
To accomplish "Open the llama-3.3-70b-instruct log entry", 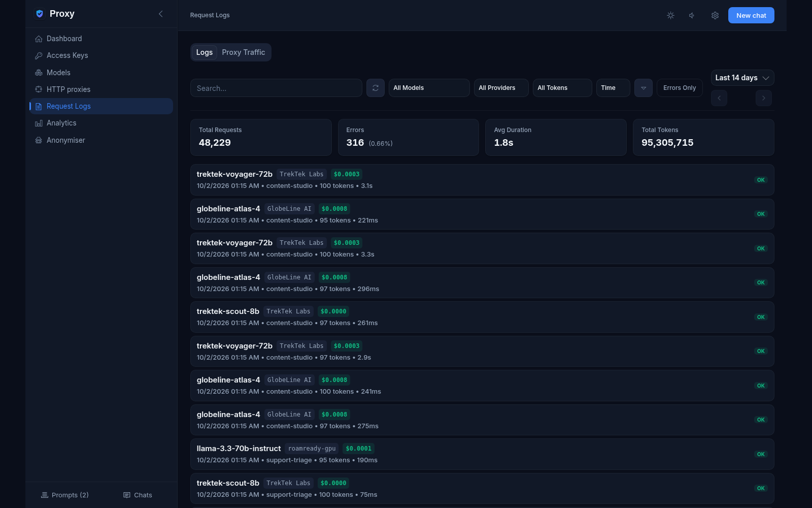I will click(482, 454).
